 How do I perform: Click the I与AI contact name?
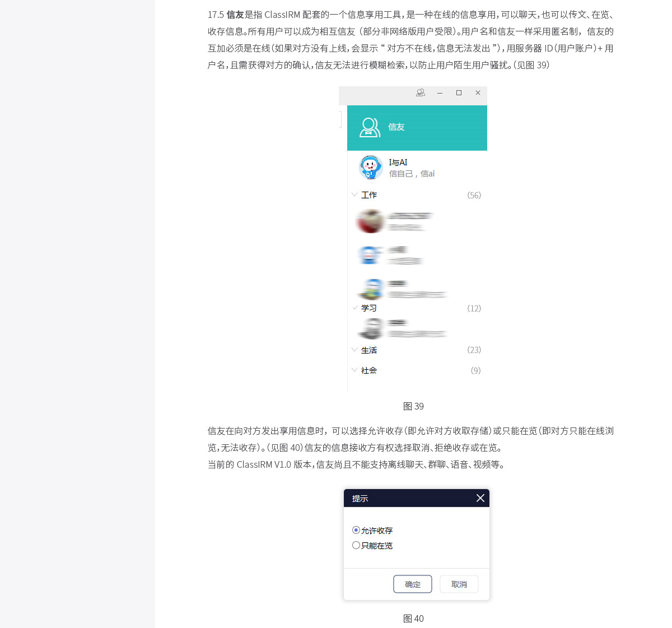click(x=398, y=162)
